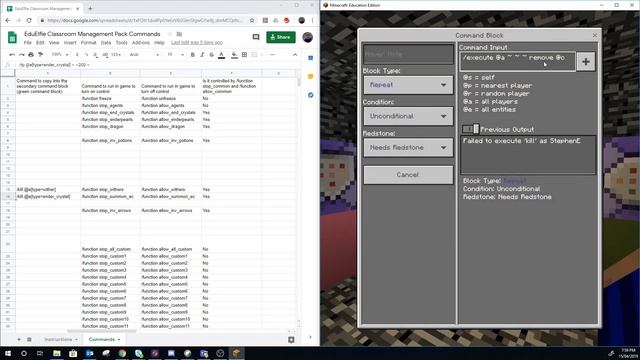Open the Commands tab dropdown arrow

click(119, 340)
